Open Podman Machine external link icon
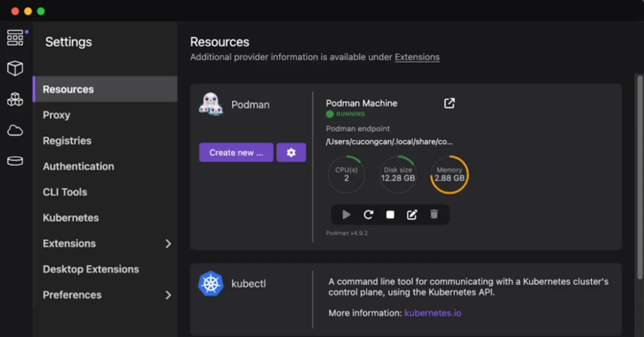 click(449, 103)
